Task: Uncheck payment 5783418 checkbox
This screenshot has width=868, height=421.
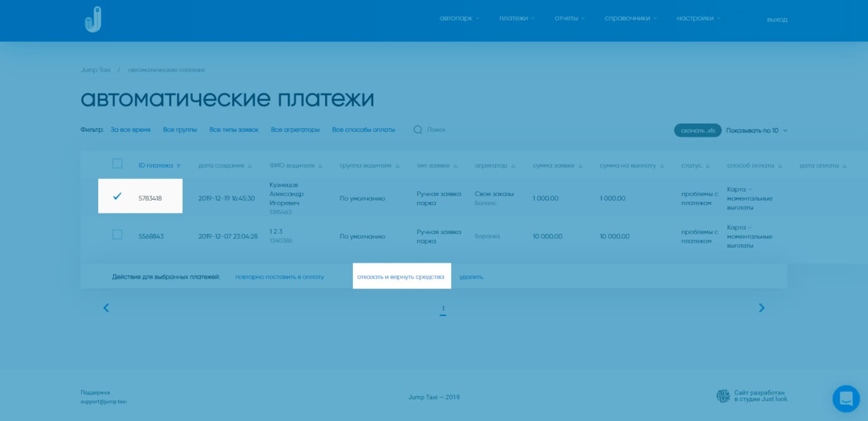Action: [117, 196]
